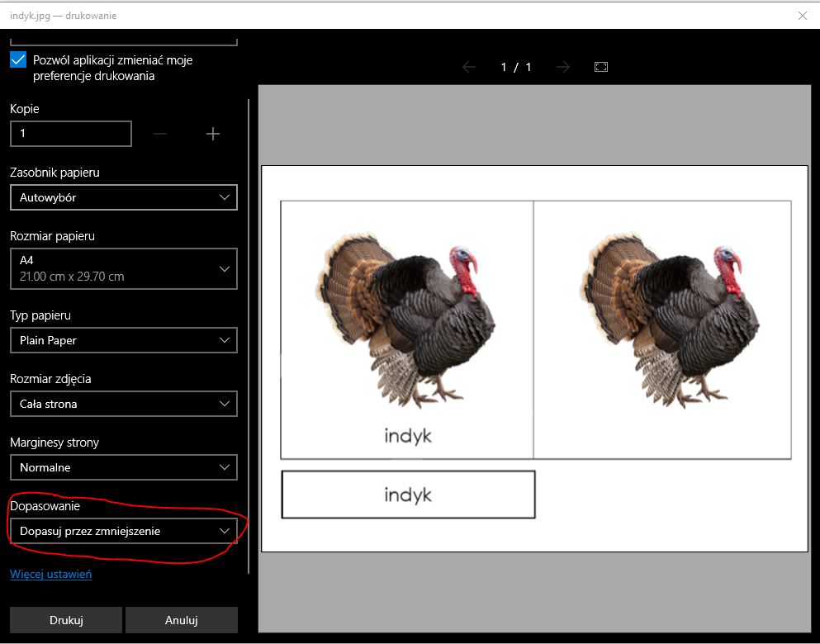Viewport: 820px width, 644px height.
Task: Expand the Rozmiar papieru A4 dropdown
Action: point(123,269)
